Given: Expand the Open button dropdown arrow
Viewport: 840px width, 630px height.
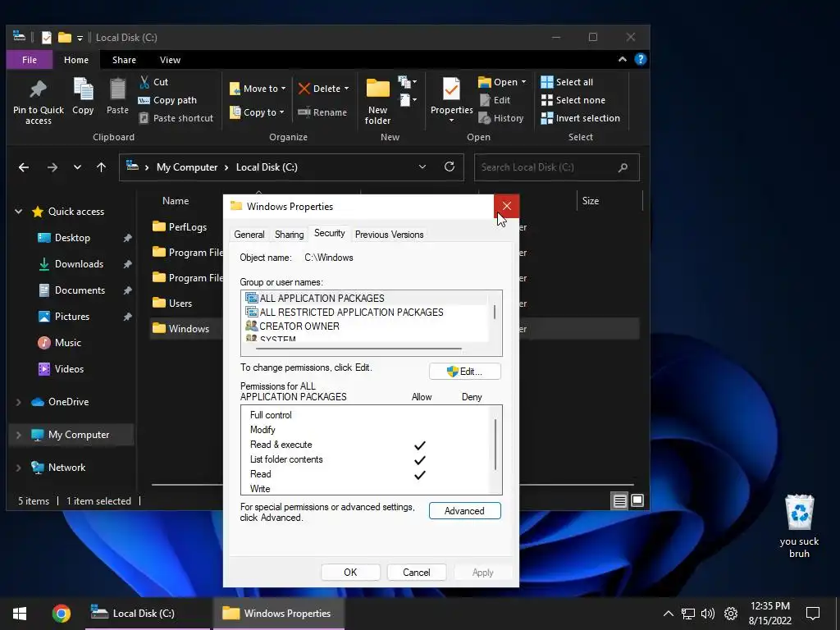Looking at the screenshot, I should pyautogui.click(x=523, y=82).
